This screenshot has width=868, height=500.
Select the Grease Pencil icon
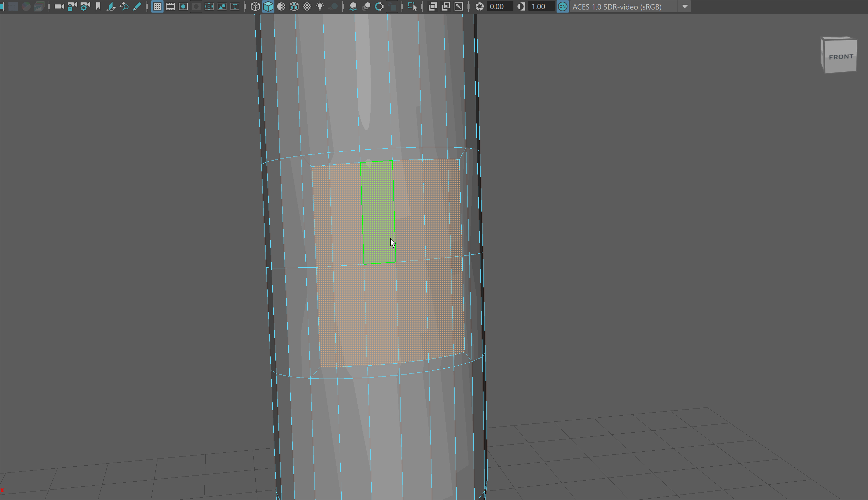pyautogui.click(x=137, y=6)
